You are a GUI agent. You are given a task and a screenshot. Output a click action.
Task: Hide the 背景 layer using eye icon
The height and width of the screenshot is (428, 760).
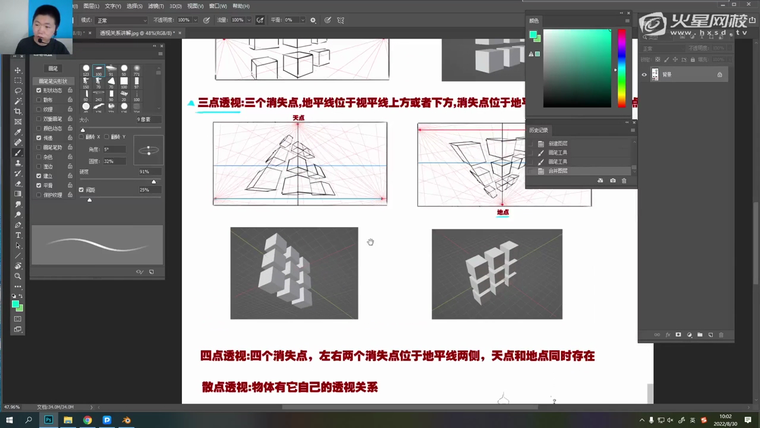tap(645, 74)
